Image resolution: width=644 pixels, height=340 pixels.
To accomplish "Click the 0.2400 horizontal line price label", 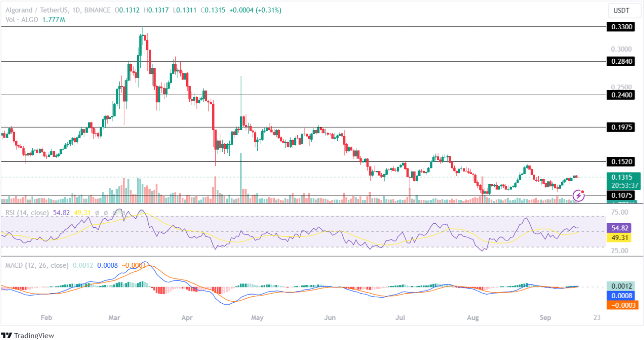I will [x=621, y=95].
